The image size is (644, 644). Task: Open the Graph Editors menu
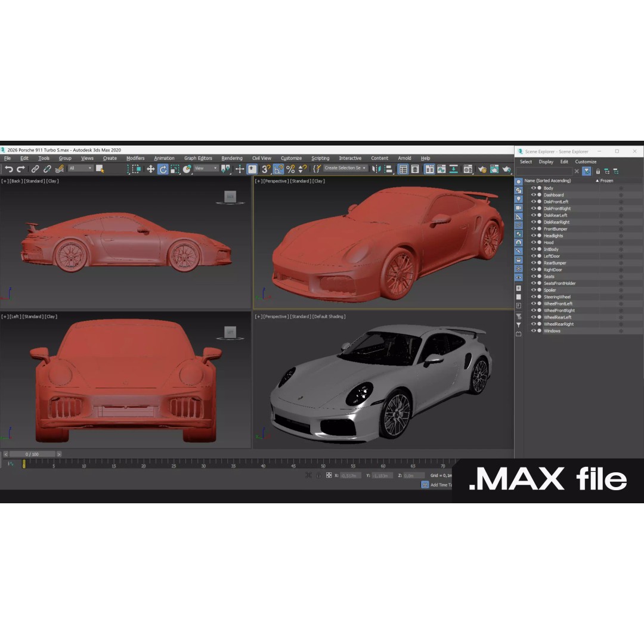pos(198,158)
